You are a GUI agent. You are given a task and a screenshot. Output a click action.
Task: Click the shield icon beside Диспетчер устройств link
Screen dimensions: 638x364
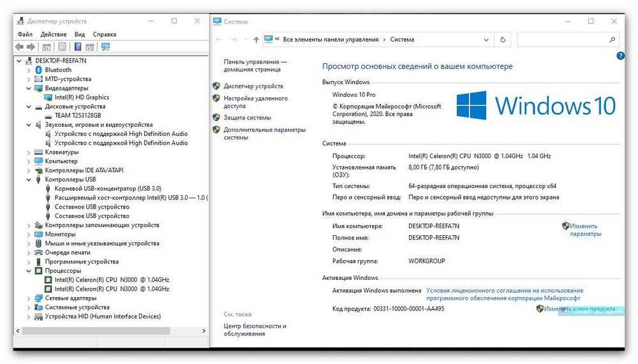(x=216, y=86)
